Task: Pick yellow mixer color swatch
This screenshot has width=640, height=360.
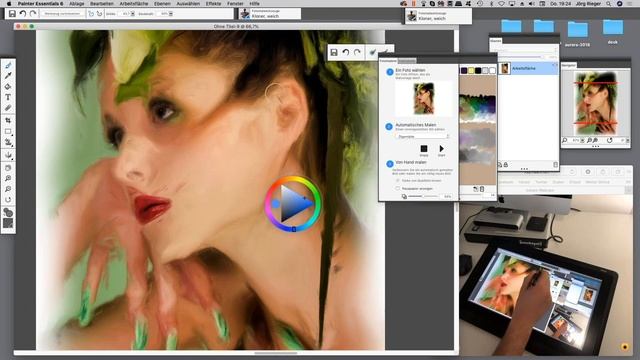Action: coord(471,71)
